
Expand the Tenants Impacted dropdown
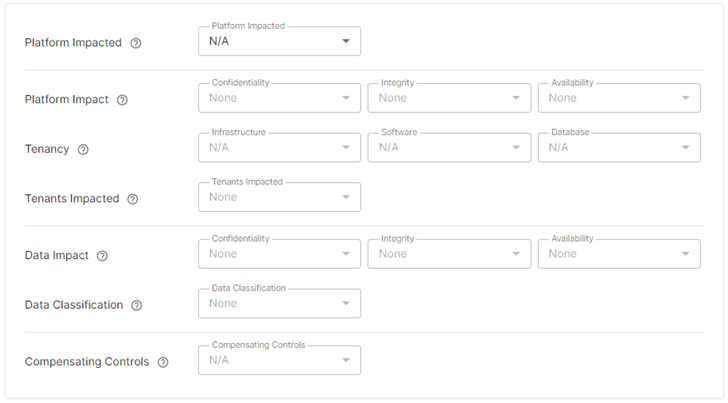click(280, 197)
